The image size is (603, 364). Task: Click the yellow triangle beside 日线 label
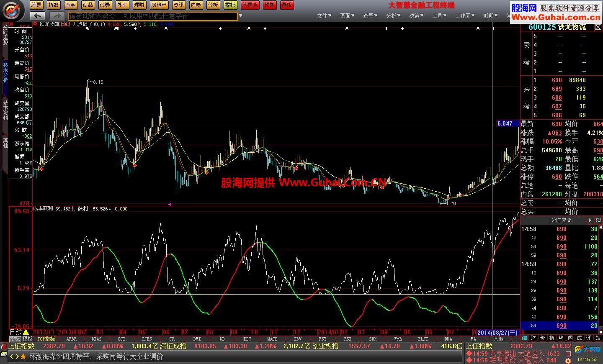pos(26,332)
